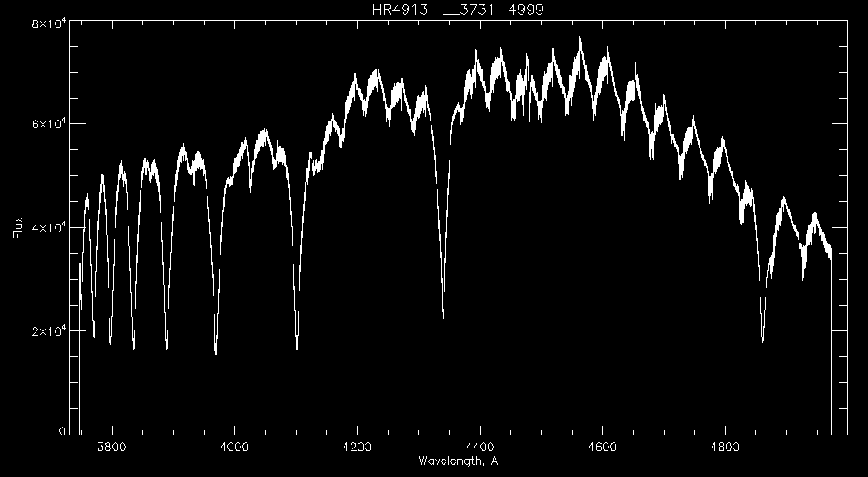Click the 4200 x-axis tick label
This screenshot has height=477, width=868.
click(x=357, y=447)
